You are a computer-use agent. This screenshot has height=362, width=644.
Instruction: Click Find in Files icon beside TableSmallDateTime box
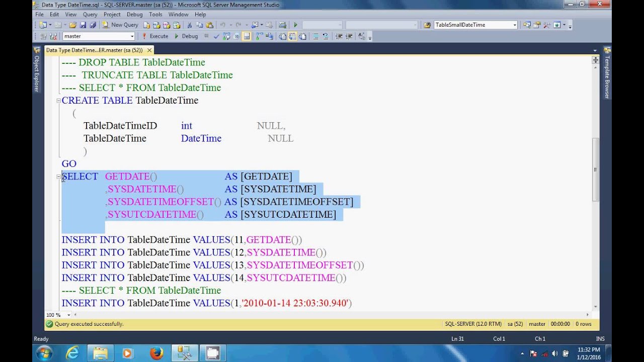427,25
